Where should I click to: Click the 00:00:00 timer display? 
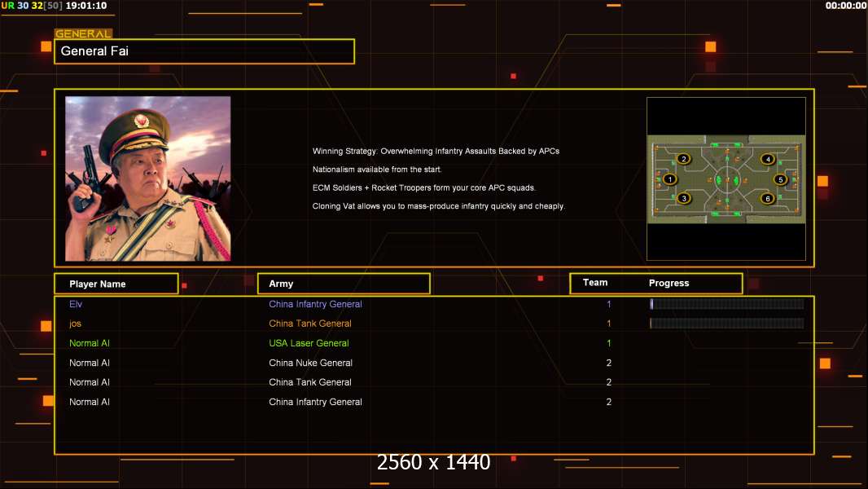(x=846, y=6)
